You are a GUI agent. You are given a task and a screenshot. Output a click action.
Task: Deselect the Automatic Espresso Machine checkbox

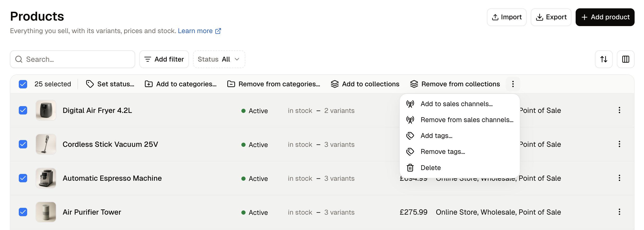[x=23, y=178]
